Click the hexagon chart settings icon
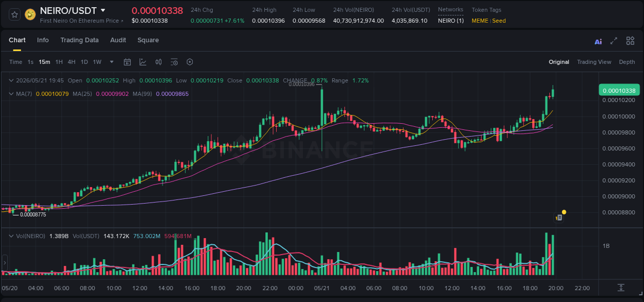This screenshot has height=302, width=644. [x=190, y=62]
